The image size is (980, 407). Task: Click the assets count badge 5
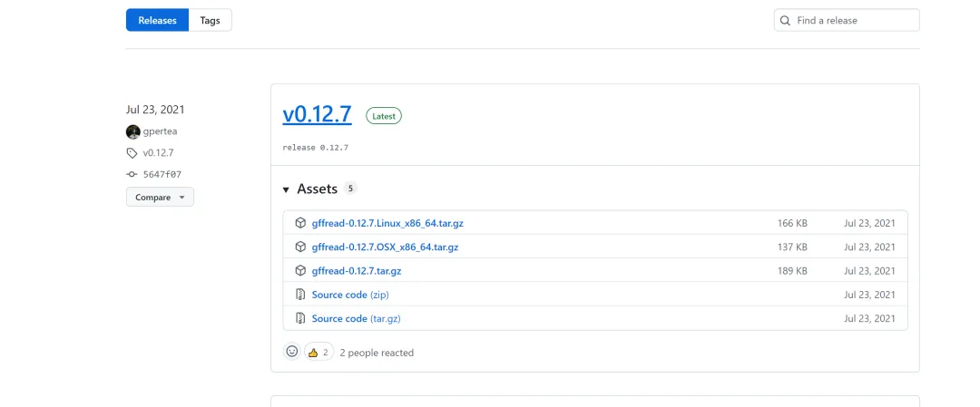(350, 189)
